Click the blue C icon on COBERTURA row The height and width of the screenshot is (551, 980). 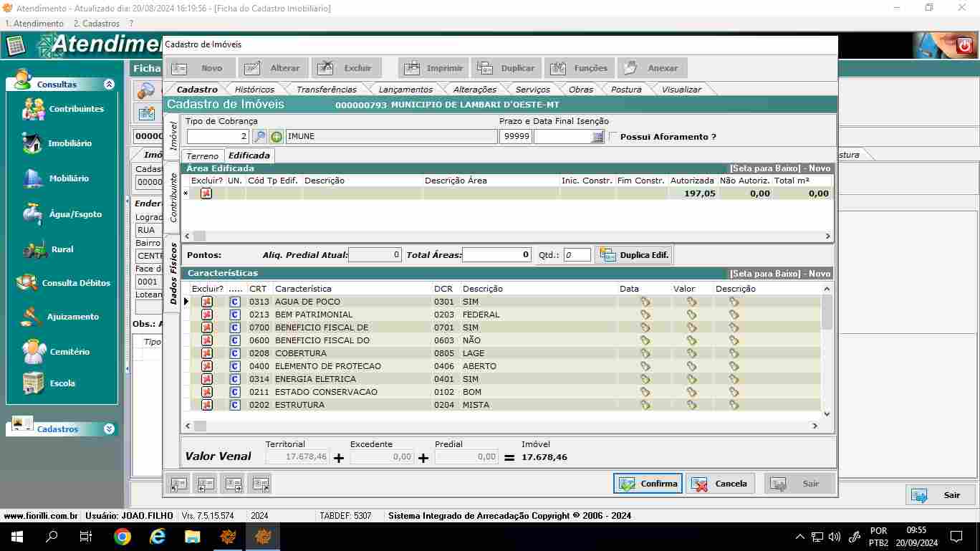[x=234, y=353]
